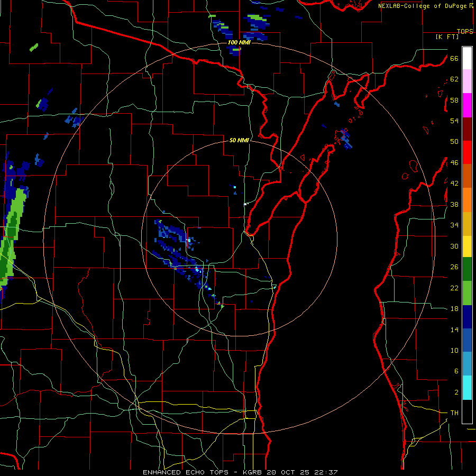Image resolution: width=476 pixels, height=476 pixels.
Task: Select the magenta legend swatch
Action: (x=467, y=105)
